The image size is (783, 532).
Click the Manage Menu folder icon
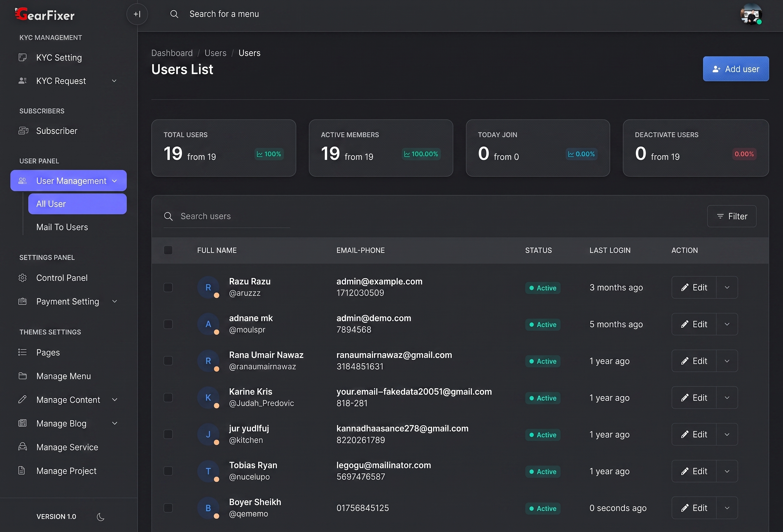23,376
